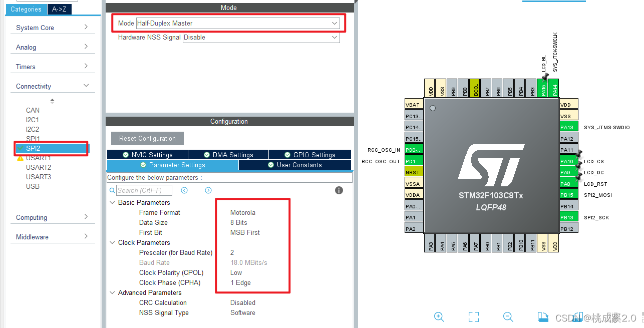Viewport: 644px width, 328px height.
Task: Select SPI1 peripheral
Action: 33,139
